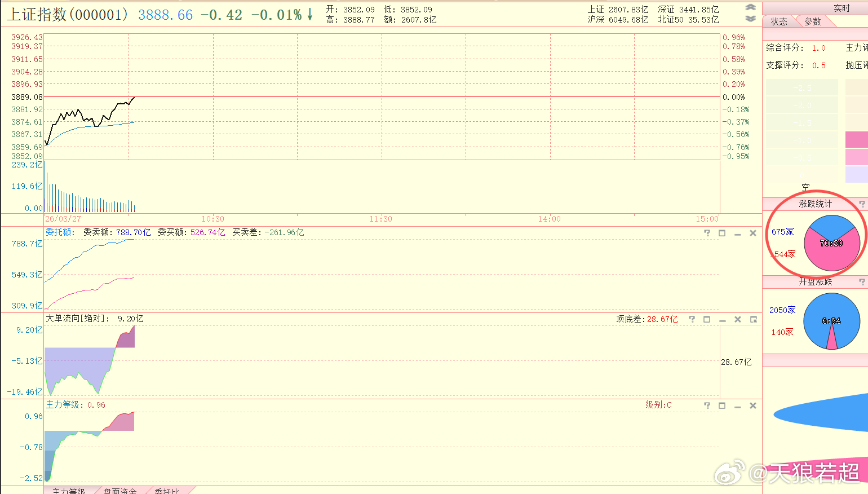Click the lavender score swatch
This screenshot has width=868, height=494.
coord(857,175)
